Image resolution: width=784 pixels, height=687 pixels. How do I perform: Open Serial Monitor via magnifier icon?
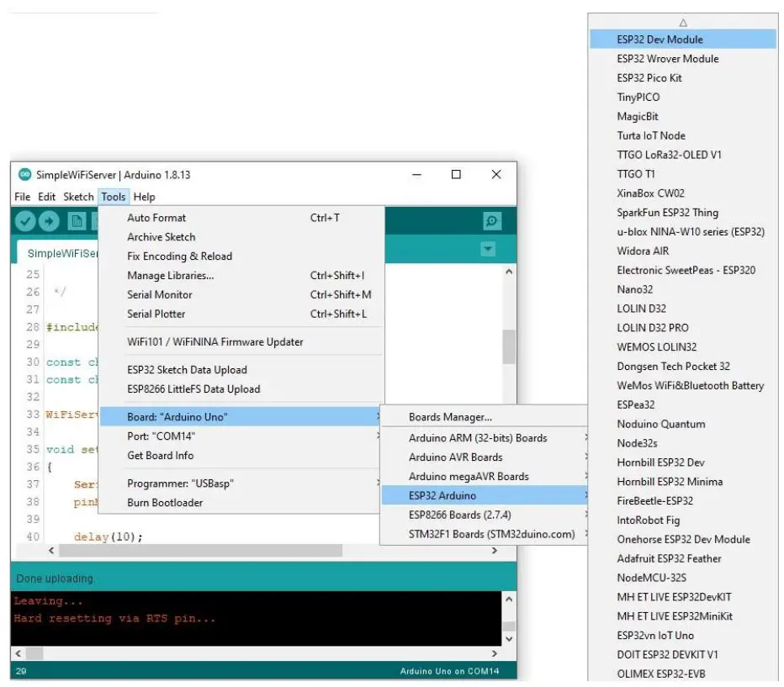point(492,221)
